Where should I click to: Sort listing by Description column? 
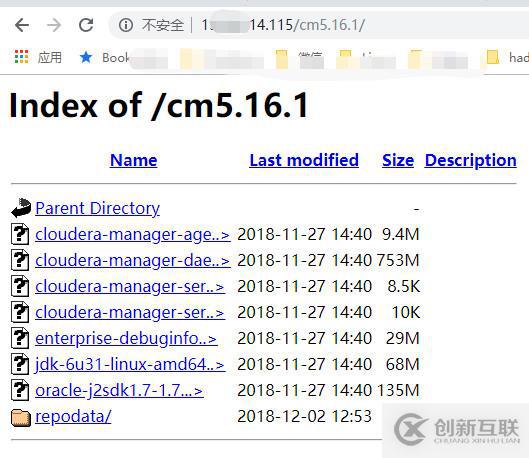(471, 161)
